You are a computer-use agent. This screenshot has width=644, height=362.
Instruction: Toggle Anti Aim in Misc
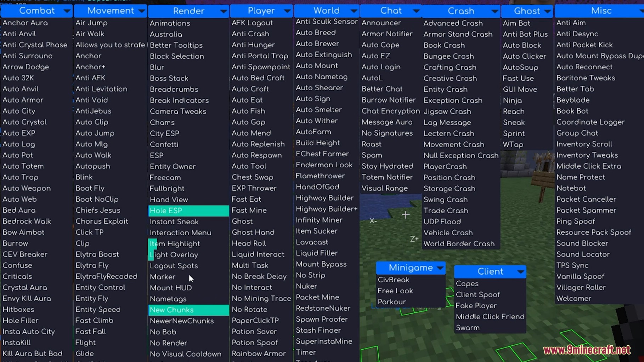pyautogui.click(x=599, y=23)
